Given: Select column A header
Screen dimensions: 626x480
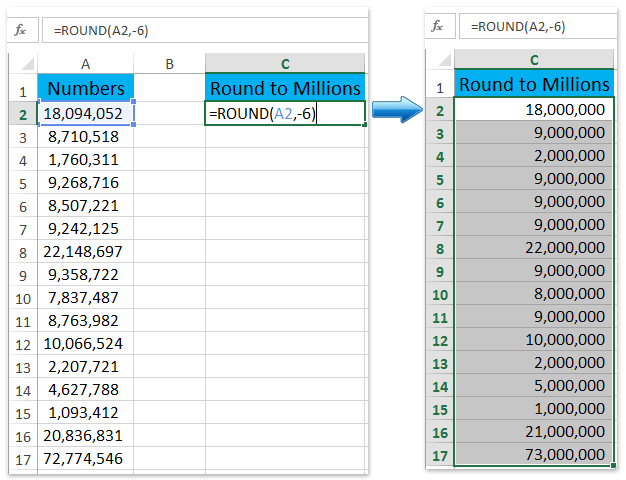Looking at the screenshot, I should pos(86,64).
